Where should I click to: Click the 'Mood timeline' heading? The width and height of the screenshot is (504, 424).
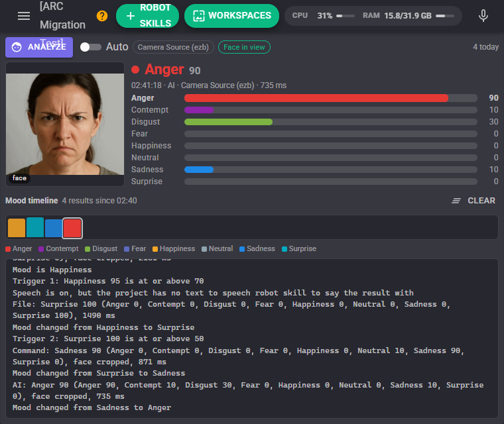point(32,201)
